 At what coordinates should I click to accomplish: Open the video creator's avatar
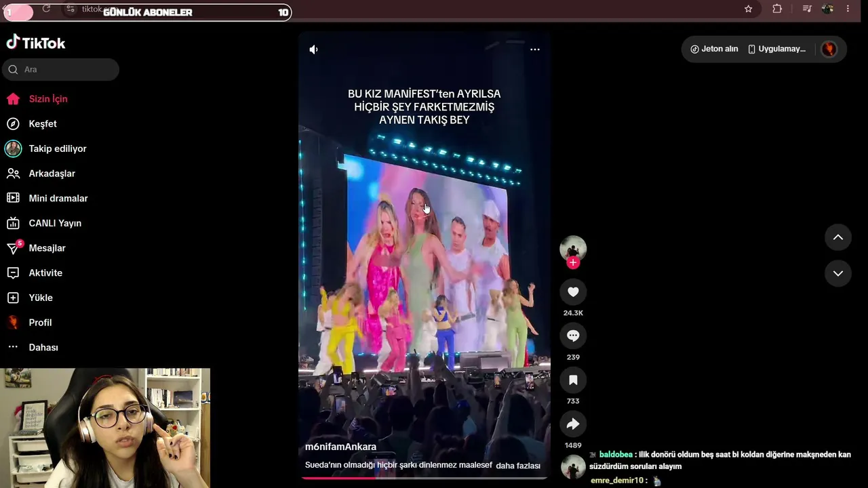[x=573, y=249]
